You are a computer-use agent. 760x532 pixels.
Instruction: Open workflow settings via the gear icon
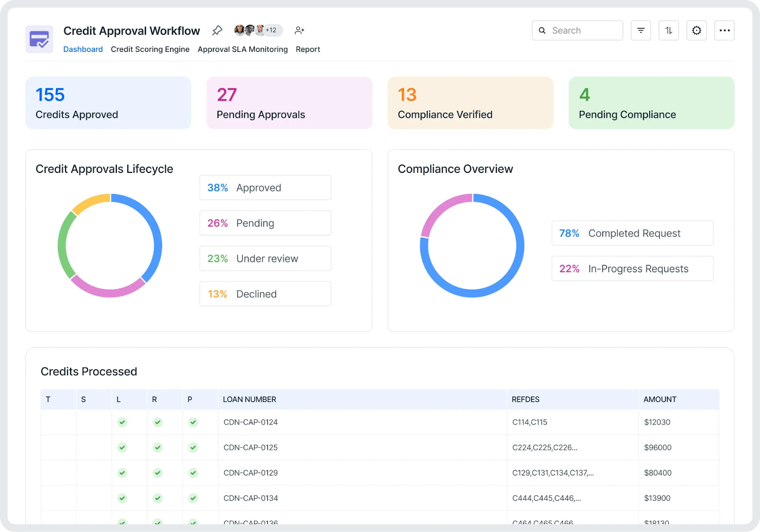point(696,30)
